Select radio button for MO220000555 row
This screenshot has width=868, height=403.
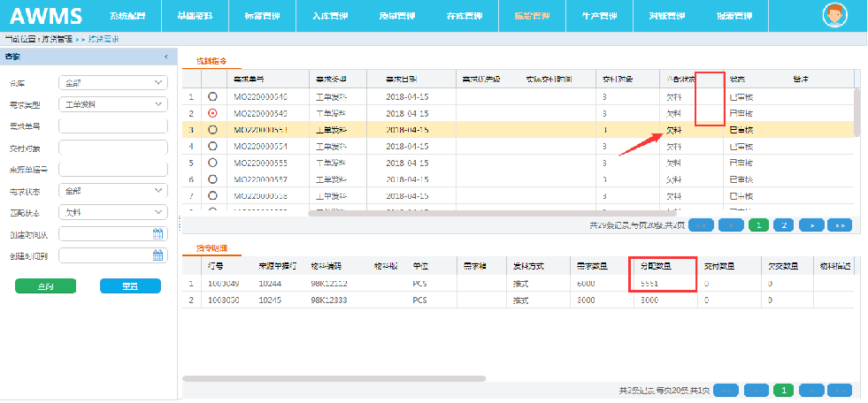(212, 163)
